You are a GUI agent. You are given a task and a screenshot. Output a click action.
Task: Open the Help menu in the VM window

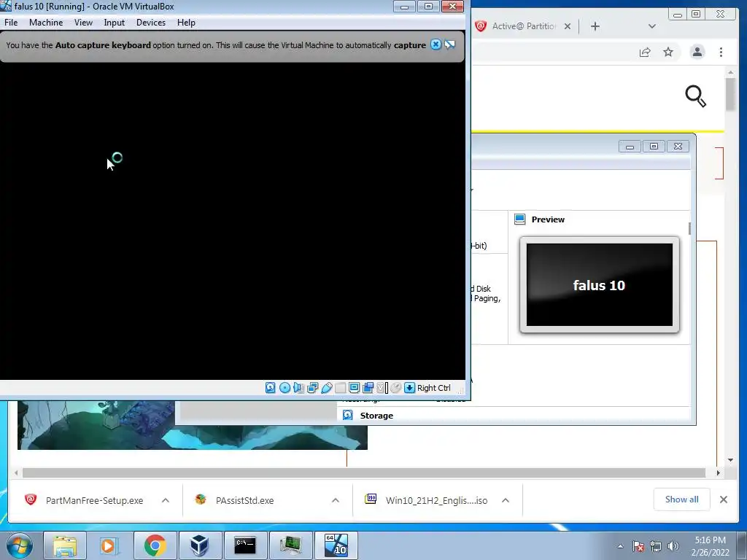coord(186,23)
